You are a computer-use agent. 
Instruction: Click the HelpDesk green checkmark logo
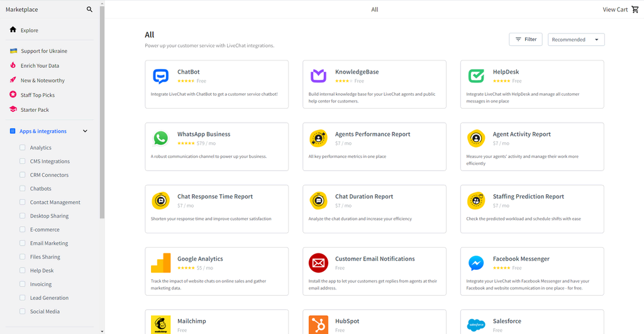(476, 76)
